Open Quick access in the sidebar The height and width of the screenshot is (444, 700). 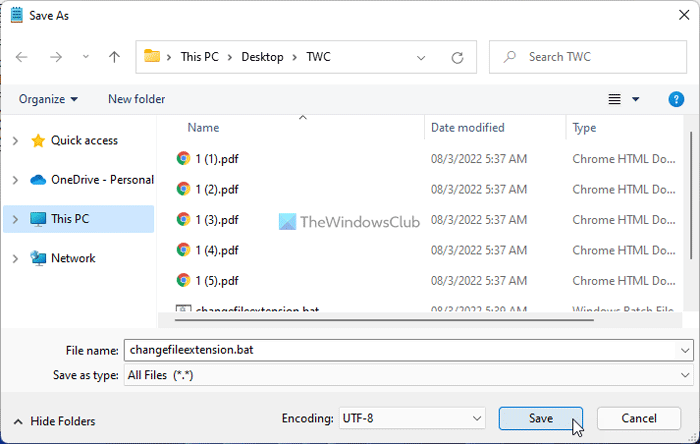[84, 141]
